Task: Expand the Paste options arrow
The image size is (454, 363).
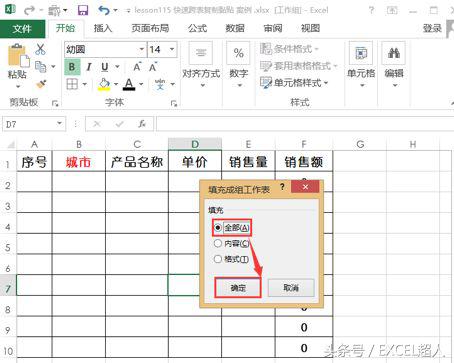Action: point(18,87)
